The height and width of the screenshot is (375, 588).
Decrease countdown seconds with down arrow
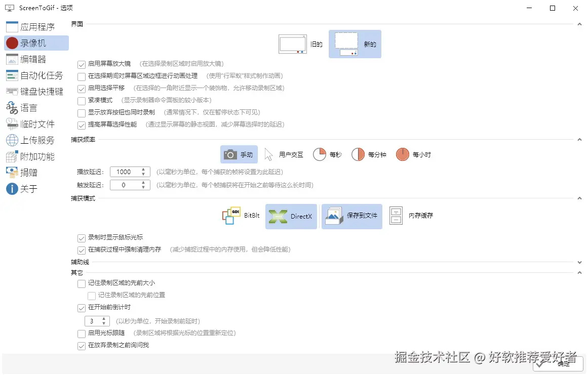(x=103, y=323)
